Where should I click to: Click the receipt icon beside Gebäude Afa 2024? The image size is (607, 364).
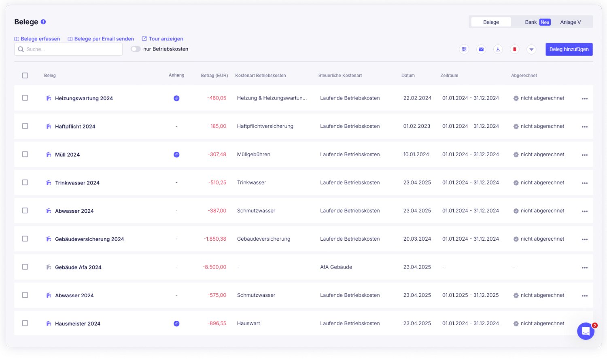[x=49, y=267]
